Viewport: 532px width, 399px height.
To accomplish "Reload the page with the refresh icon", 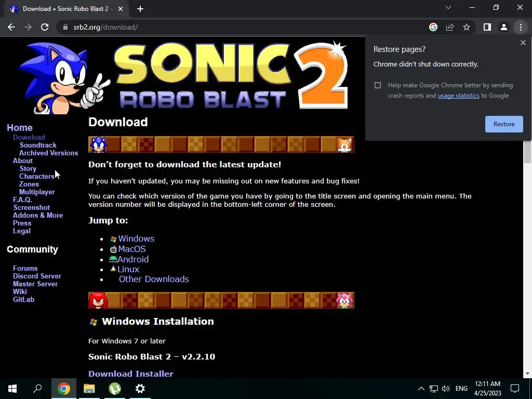I will pyautogui.click(x=45, y=27).
